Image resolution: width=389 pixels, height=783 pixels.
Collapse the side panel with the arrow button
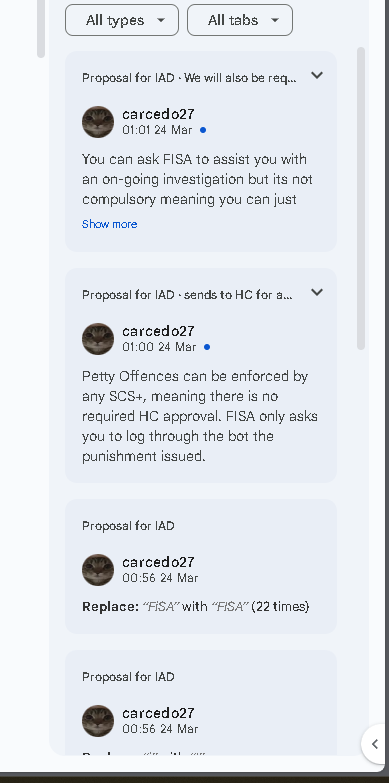[375, 744]
